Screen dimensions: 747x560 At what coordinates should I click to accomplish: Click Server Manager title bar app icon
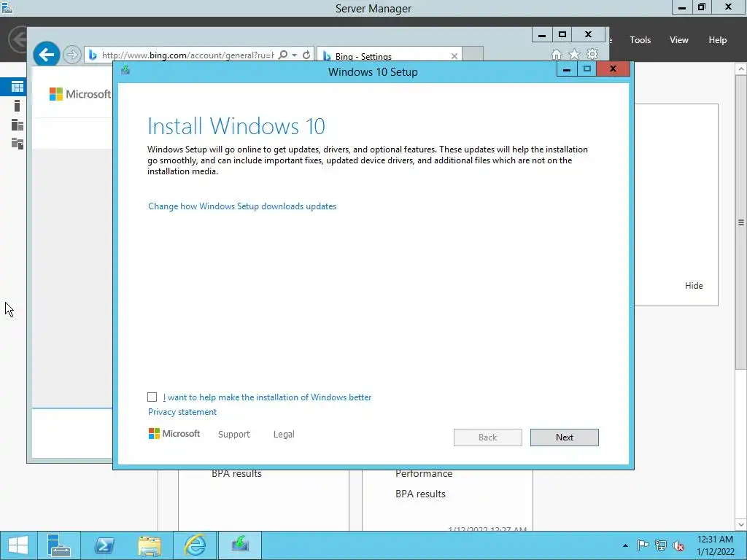click(x=7, y=8)
